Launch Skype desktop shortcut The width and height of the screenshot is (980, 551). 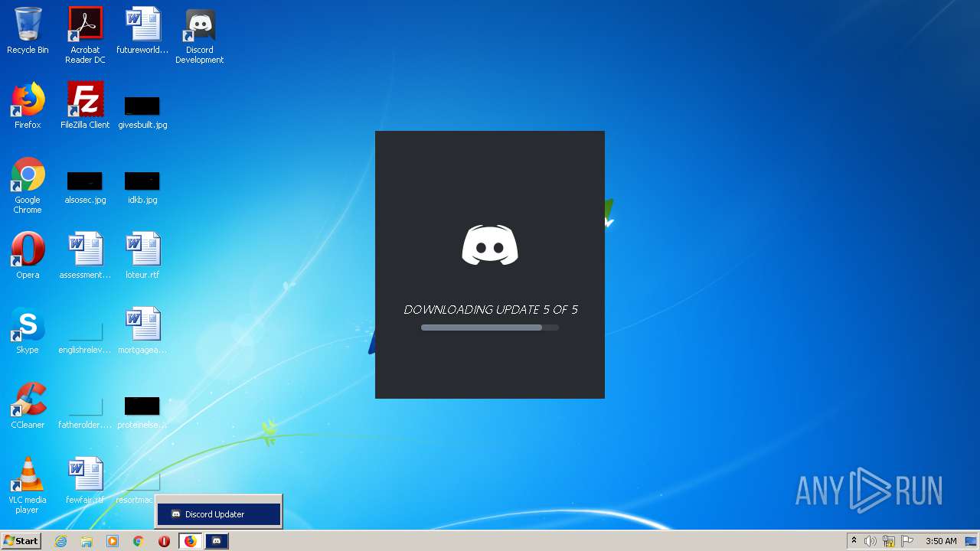(x=28, y=331)
